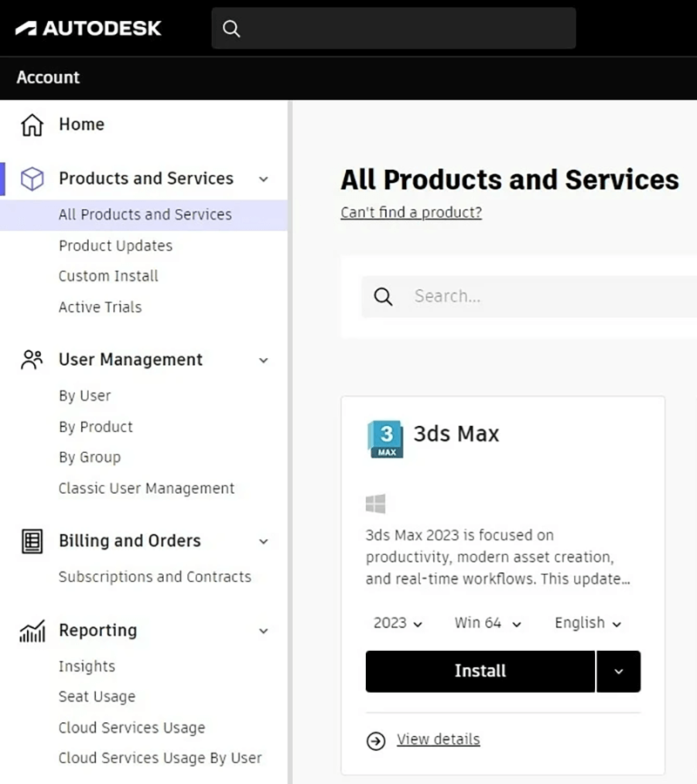Open Subscriptions and Contracts
697x784 pixels.
(x=154, y=577)
